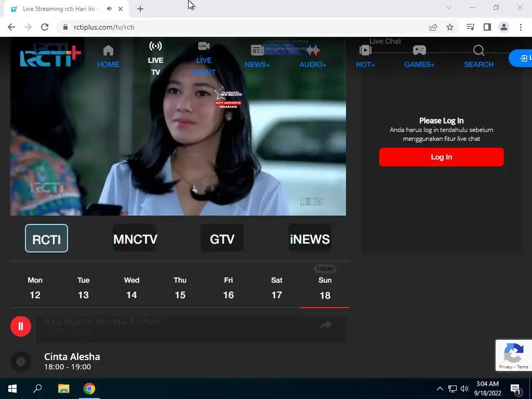Click the clock icon beside Cinta Alesha
Viewport: 532px width, 399px height.
(21, 362)
